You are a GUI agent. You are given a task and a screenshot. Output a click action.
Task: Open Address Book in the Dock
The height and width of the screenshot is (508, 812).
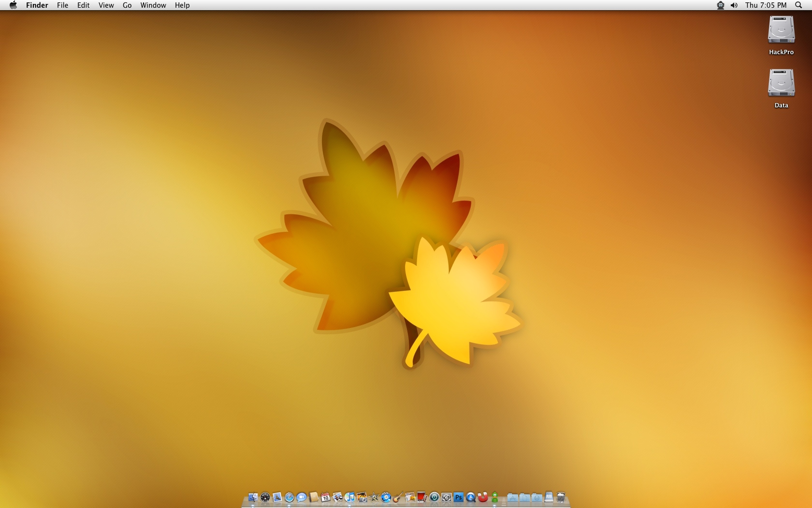[x=314, y=497]
